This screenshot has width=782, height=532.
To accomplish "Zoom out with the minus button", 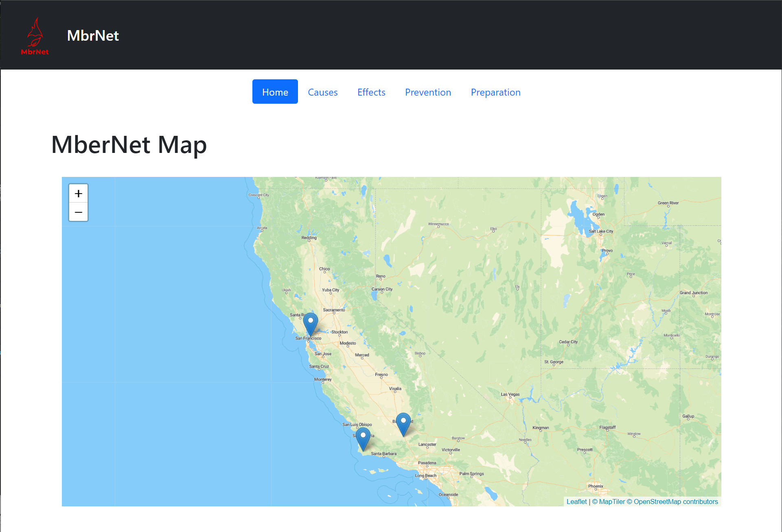I will point(79,212).
